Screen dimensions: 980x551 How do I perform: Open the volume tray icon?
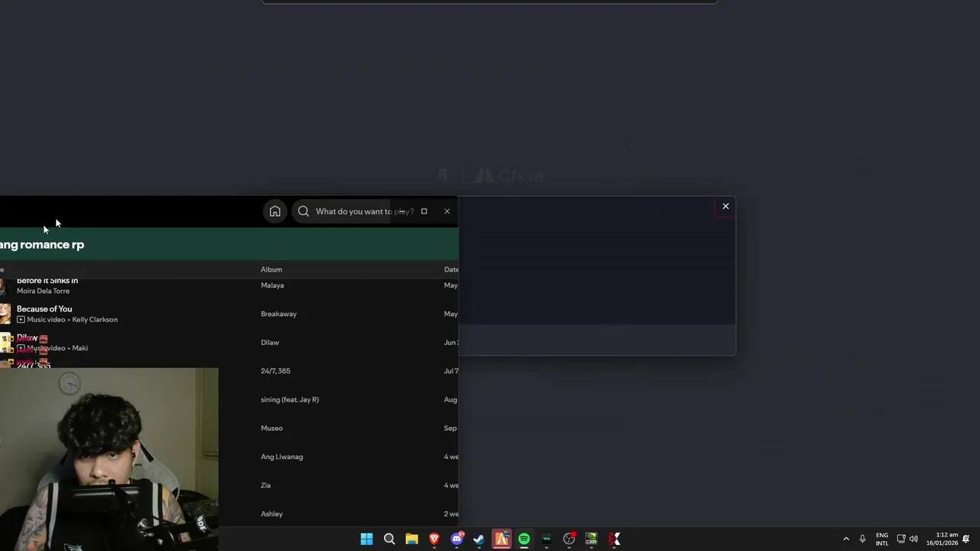point(913,540)
